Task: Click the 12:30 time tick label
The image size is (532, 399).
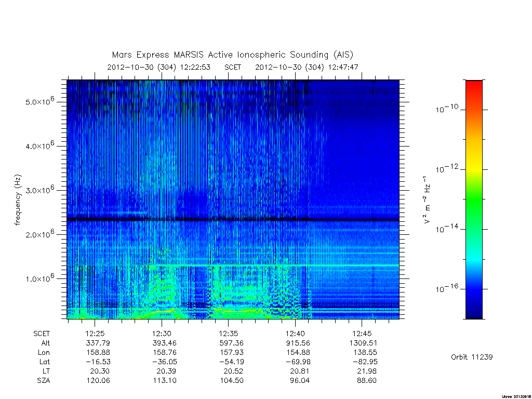Action: pyautogui.click(x=162, y=334)
